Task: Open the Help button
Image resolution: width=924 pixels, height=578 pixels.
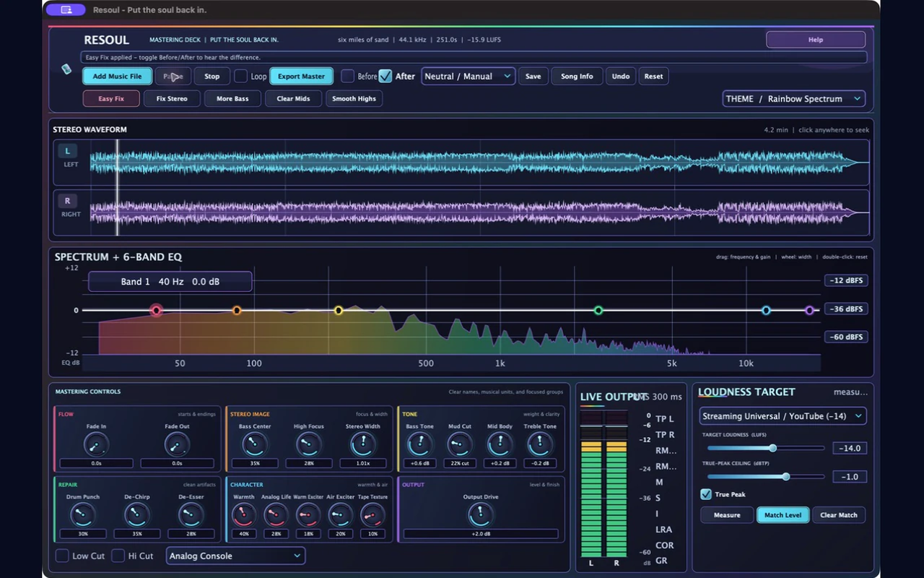Action: [x=816, y=40]
